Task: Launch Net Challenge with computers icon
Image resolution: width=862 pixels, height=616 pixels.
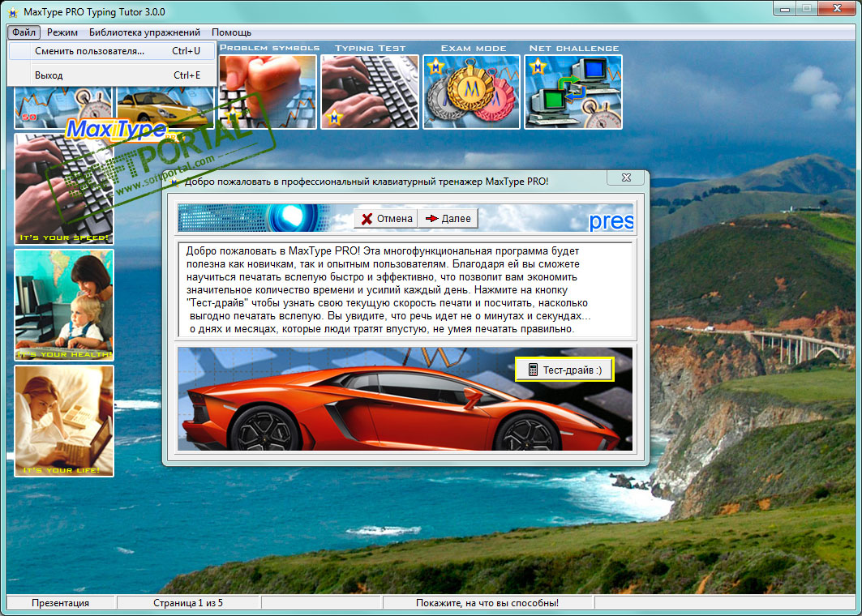Action: [x=573, y=92]
